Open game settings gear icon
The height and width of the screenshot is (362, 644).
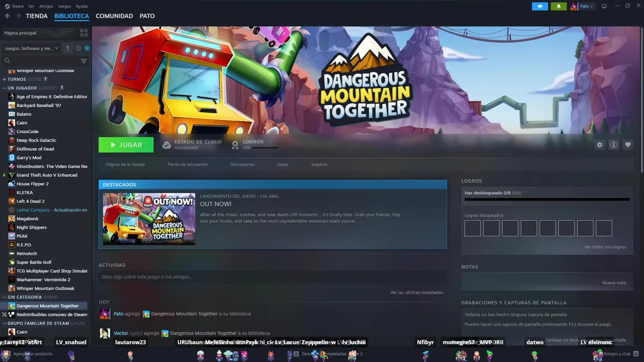599,145
